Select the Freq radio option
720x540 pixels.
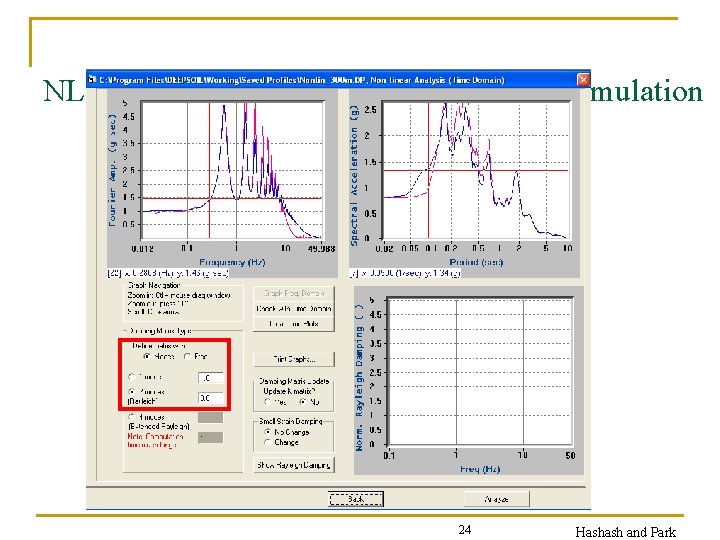click(187, 356)
